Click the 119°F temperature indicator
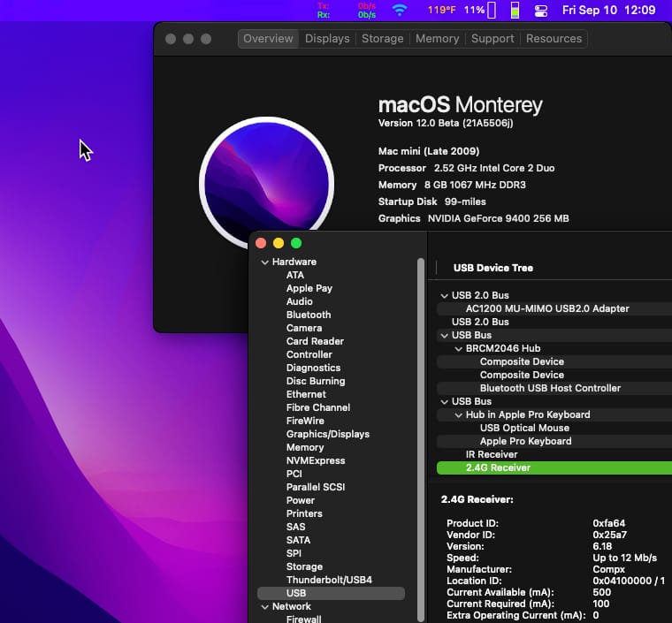Viewport: 672px width, 623px height. (x=442, y=11)
